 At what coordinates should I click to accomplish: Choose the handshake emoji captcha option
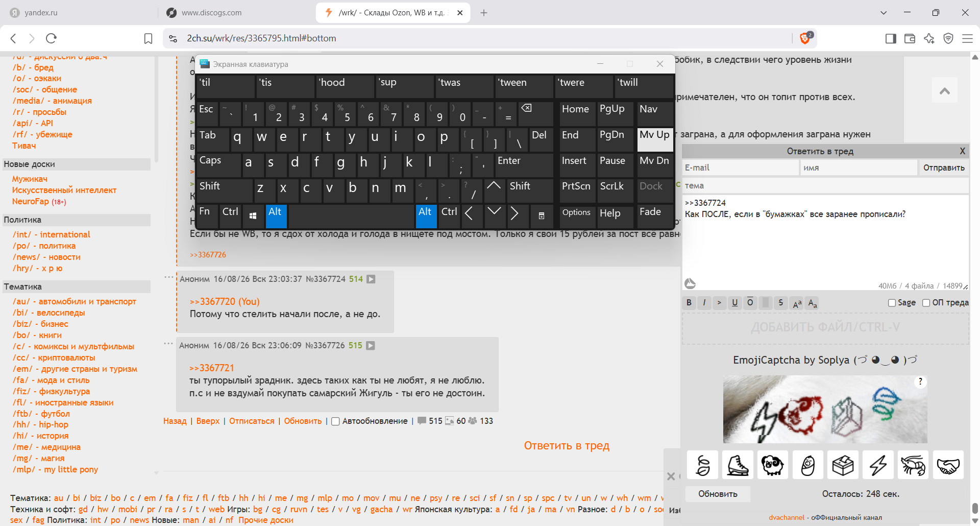tap(948, 465)
